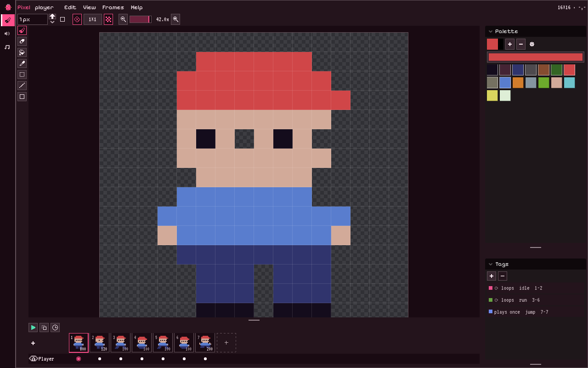Increase brush size with the up arrow

tap(52, 17)
